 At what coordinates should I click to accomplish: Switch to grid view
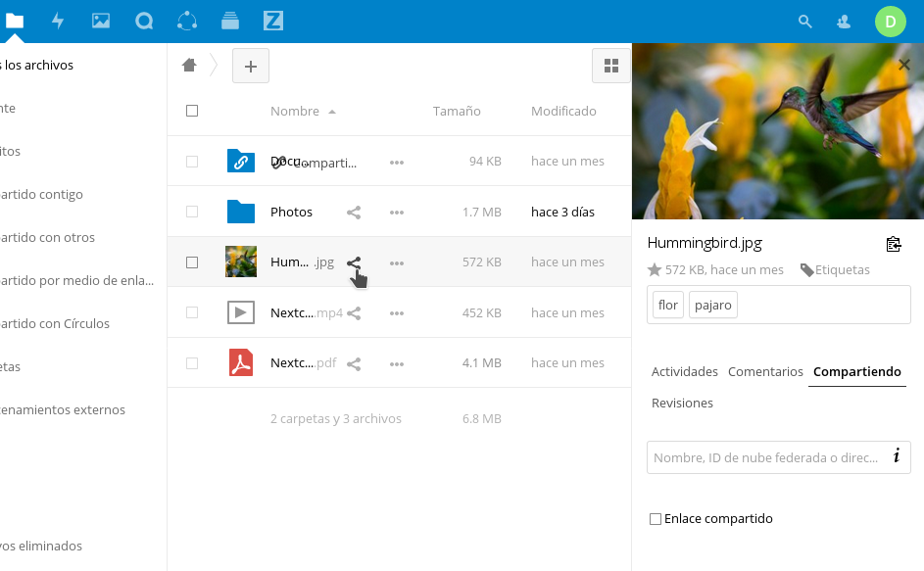click(x=611, y=66)
